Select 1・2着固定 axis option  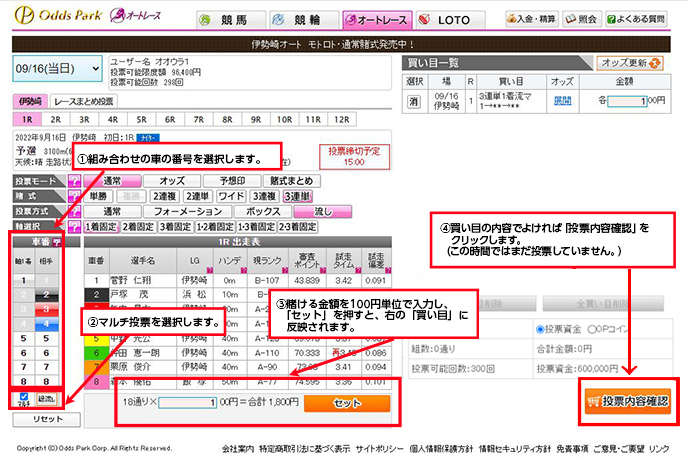coord(215,227)
